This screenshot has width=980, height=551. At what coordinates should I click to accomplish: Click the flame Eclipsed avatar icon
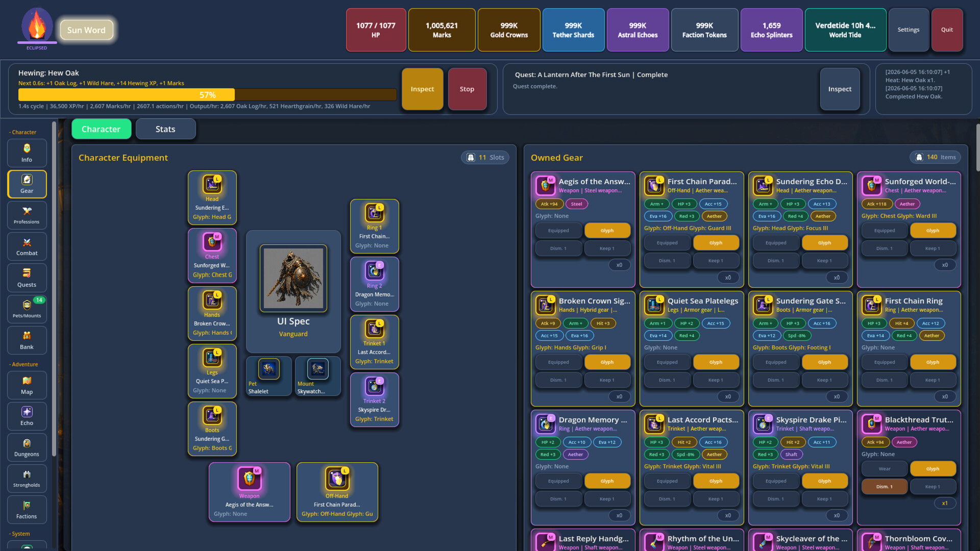point(37,26)
